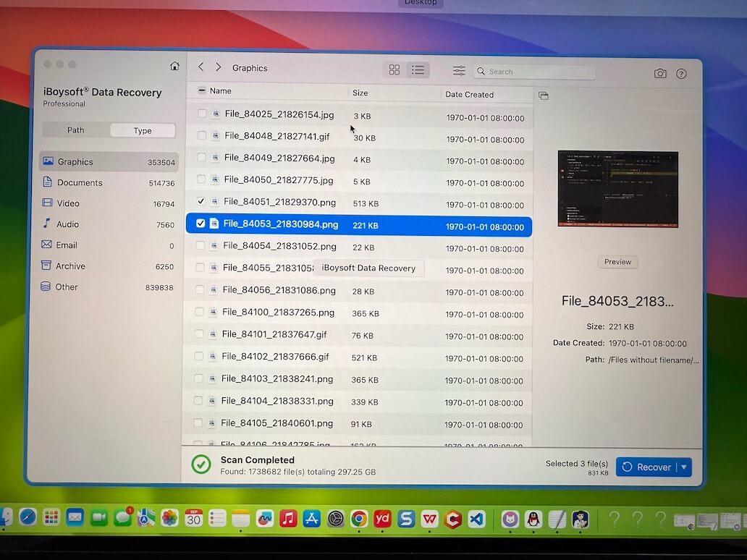Open Notes from the dock
Viewport: 747px width, 560px height.
point(240,519)
